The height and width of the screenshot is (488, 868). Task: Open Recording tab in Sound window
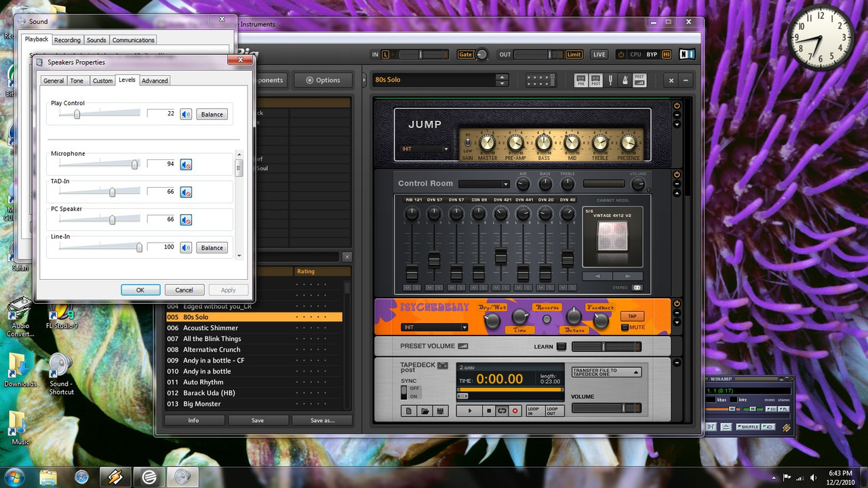click(67, 40)
